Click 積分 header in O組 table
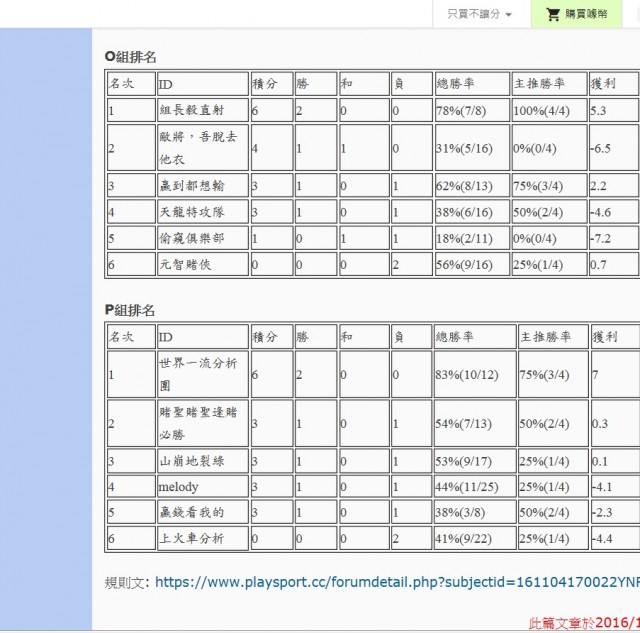 [x=272, y=84]
